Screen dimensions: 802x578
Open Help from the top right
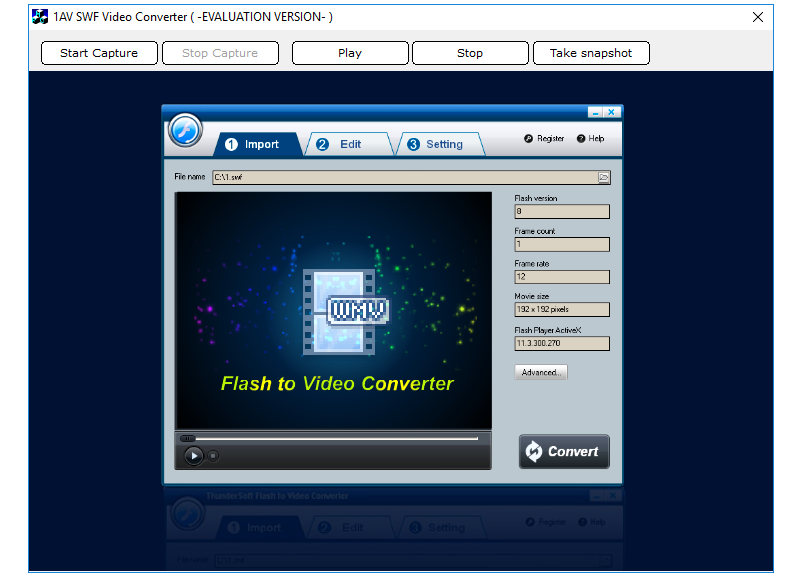point(590,139)
